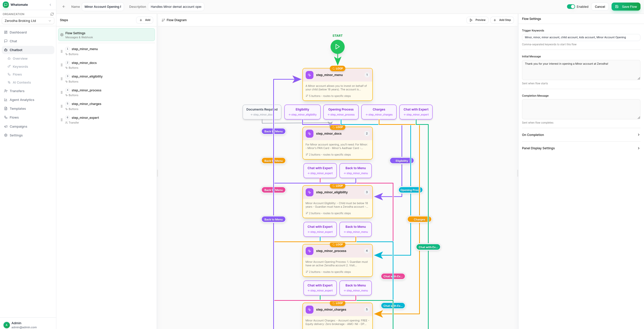644x329 pixels.
Task: Open AI Contexts from the sidebar
Action: click(x=22, y=82)
